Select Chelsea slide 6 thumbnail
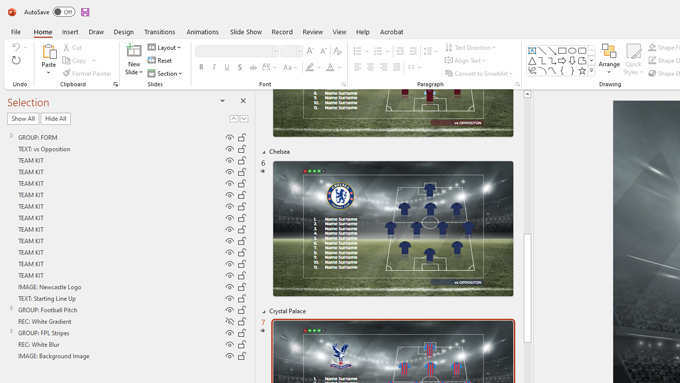The image size is (680, 383). click(393, 229)
